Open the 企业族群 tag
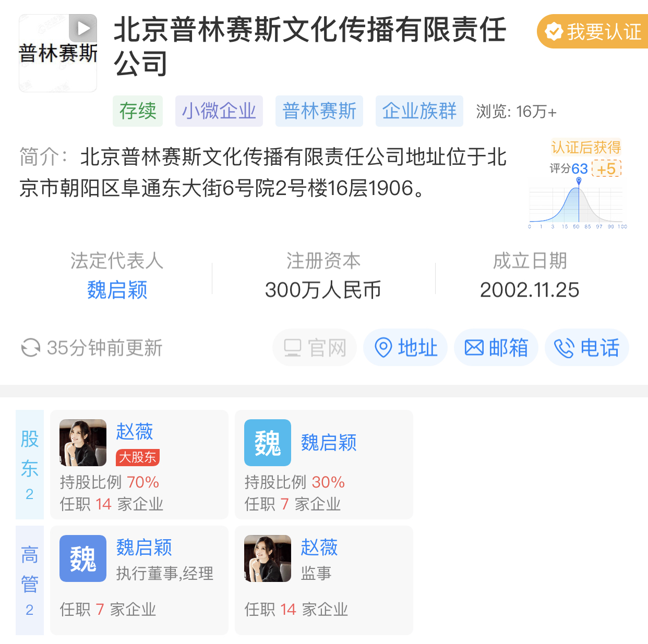 point(419,111)
